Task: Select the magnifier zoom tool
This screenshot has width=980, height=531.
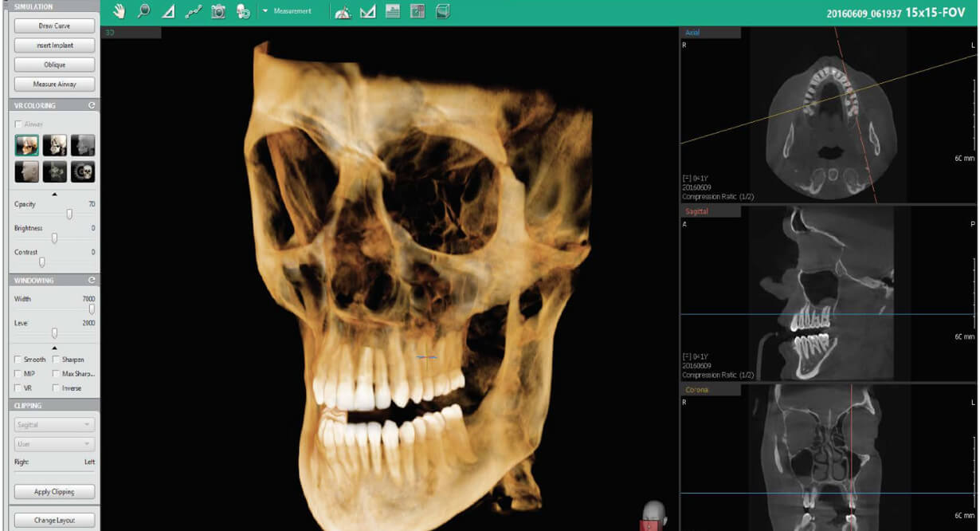Action: tap(143, 11)
